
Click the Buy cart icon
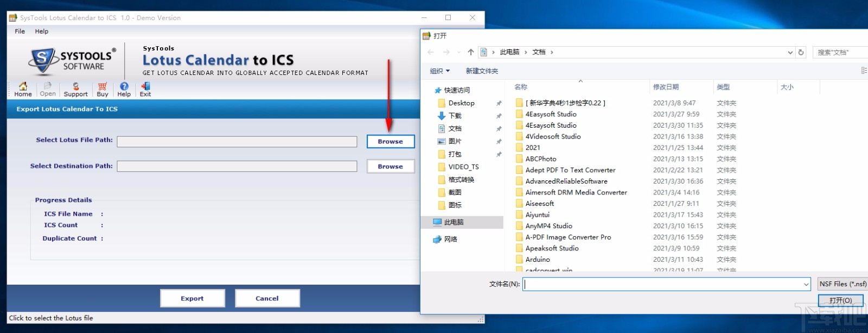point(103,90)
